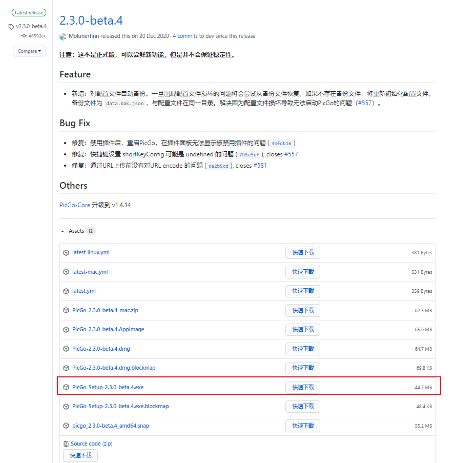476x463 pixels.
Task: Click 快速下载 button under Source code (zip)
Action: [80, 456]
